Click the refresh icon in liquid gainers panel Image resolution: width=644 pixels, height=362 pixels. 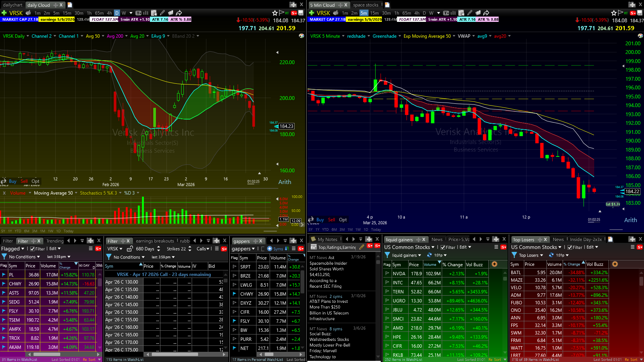(429, 255)
